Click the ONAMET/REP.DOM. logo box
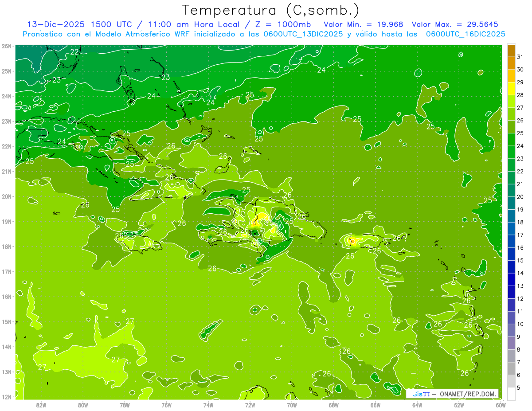The image size is (532, 411). click(x=452, y=394)
